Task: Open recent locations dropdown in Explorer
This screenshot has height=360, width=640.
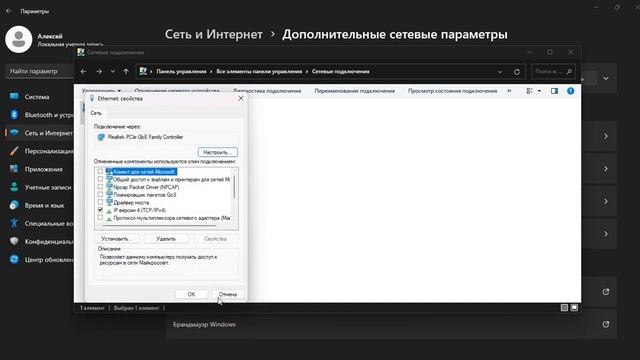Action: 113,71
